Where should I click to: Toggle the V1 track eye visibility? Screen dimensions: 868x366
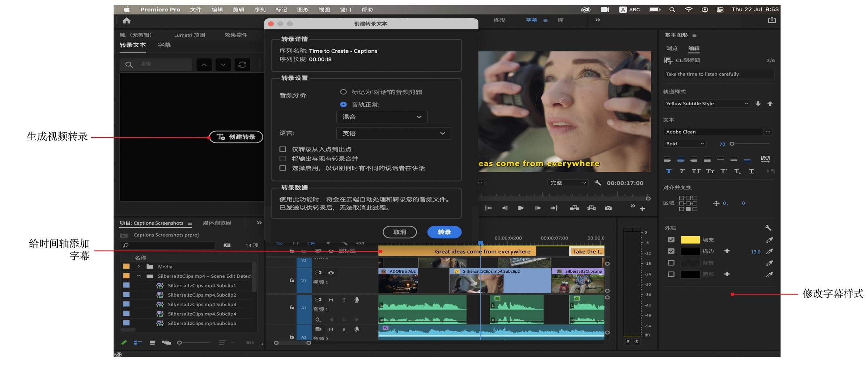tap(331, 273)
